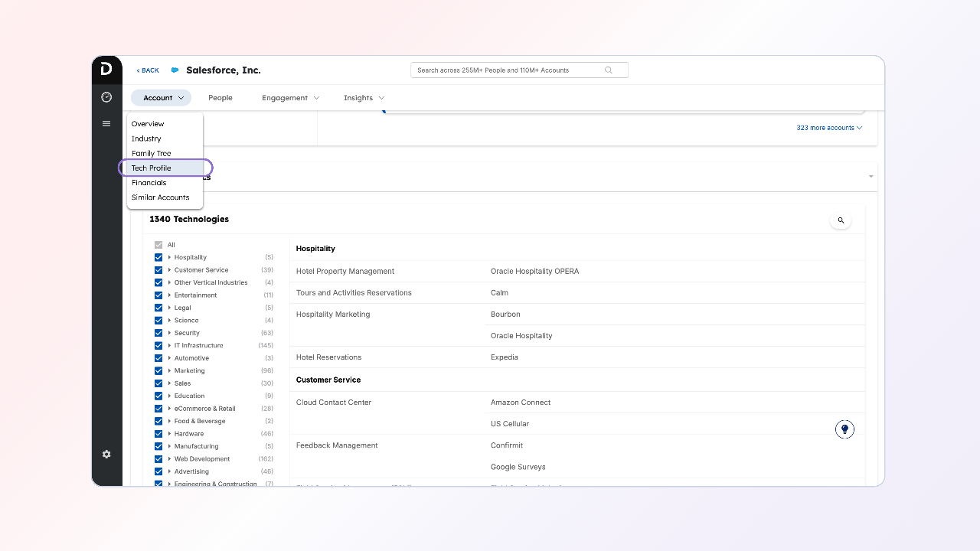The height and width of the screenshot is (551, 980).
Task: Click the Salesforce cloud logo icon
Action: [175, 70]
